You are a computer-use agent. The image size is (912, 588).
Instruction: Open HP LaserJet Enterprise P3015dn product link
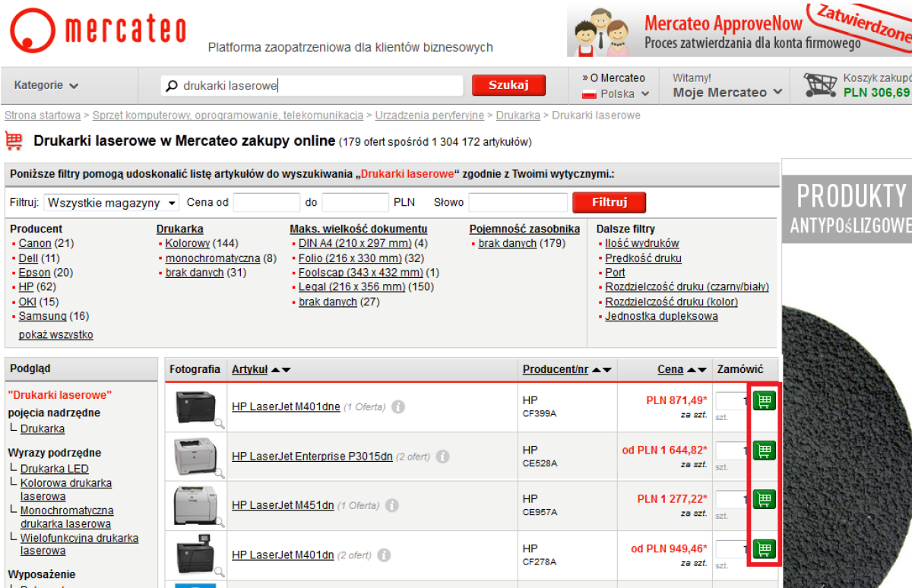(312, 457)
